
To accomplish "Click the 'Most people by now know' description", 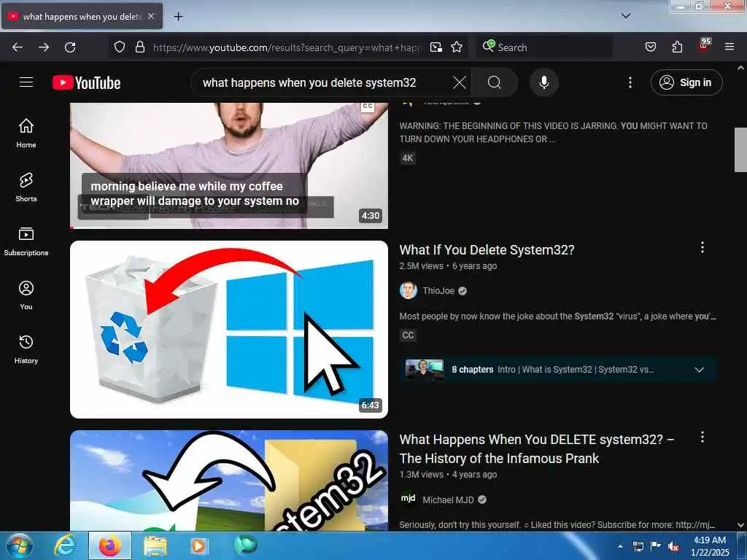I will [x=557, y=316].
